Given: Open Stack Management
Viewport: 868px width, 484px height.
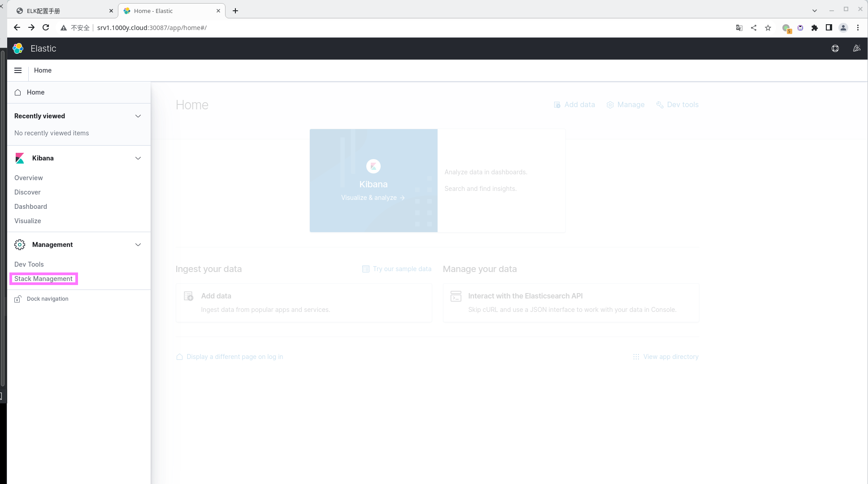Looking at the screenshot, I should tap(43, 279).
